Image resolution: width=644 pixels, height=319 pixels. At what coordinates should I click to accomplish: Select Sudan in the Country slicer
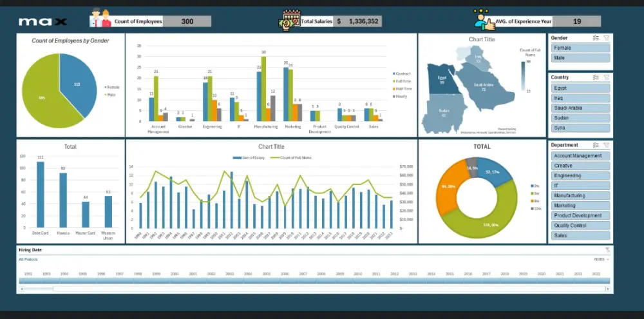pyautogui.click(x=580, y=117)
